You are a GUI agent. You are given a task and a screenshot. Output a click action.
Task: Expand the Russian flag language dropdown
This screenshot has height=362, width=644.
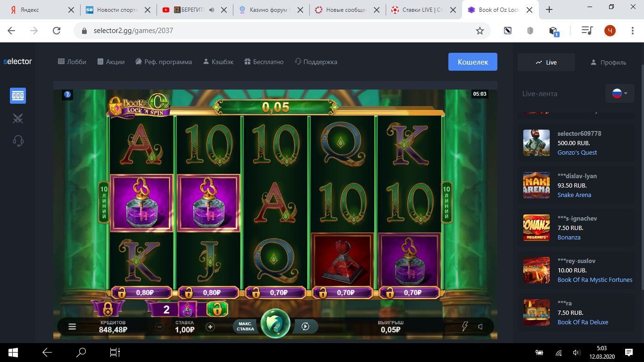[619, 93]
